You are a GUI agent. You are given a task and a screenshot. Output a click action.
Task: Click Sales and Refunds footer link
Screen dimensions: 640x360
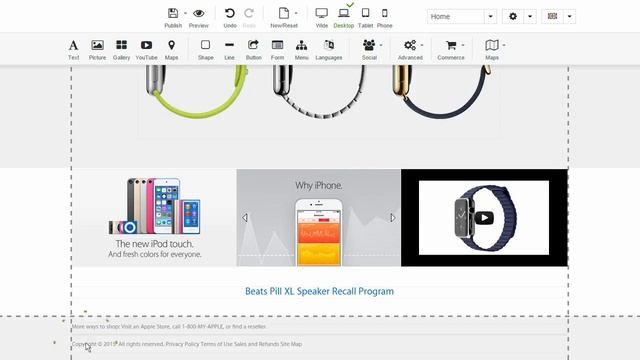256,344
